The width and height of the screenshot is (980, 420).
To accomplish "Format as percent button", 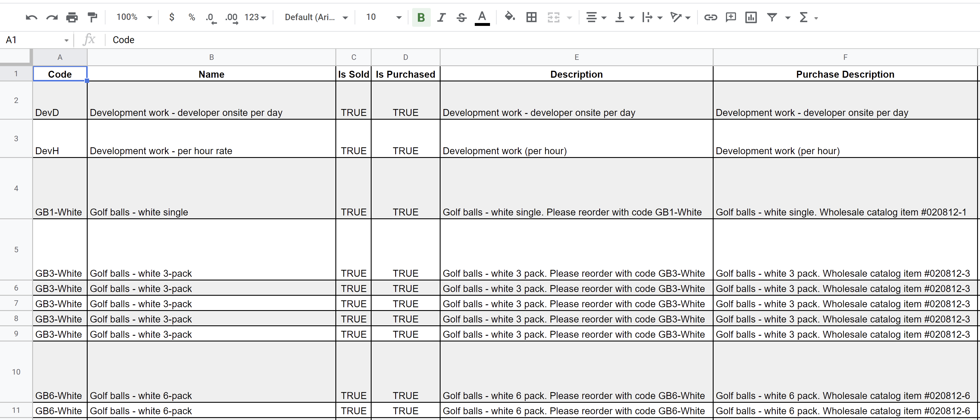I will click(x=191, y=17).
